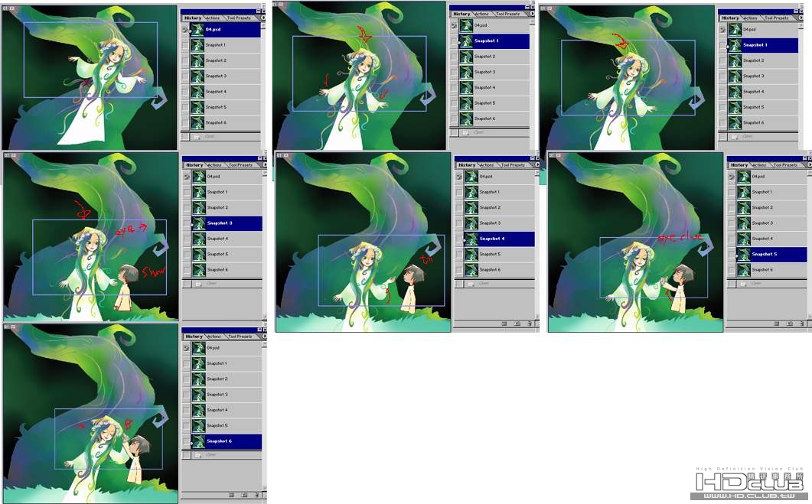Click history brush icon beside highlighted 04.psd row
This screenshot has width=812, height=504.
point(184,30)
